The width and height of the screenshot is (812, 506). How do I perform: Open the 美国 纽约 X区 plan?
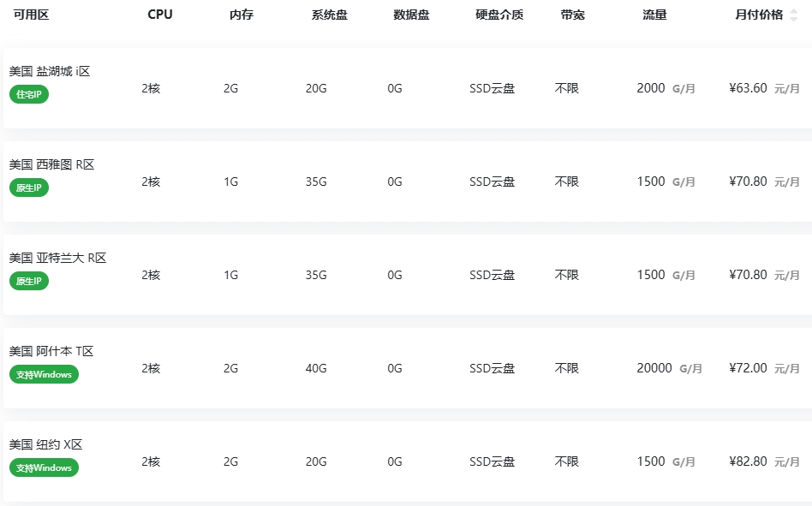tap(408, 461)
